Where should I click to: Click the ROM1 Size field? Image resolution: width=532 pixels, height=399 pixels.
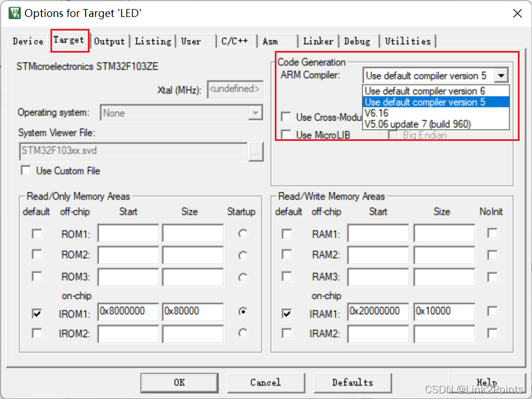click(x=193, y=233)
